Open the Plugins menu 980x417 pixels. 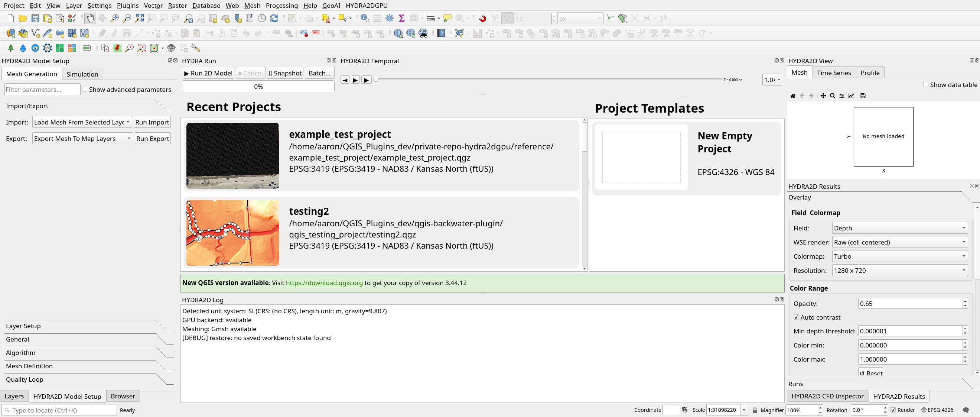click(x=127, y=5)
